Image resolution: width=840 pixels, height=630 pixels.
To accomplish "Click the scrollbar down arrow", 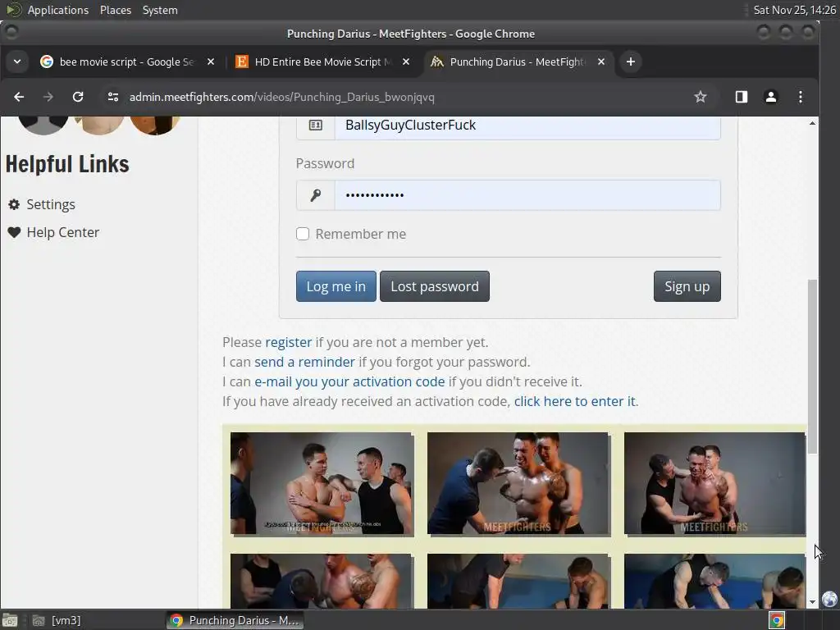I will (813, 602).
